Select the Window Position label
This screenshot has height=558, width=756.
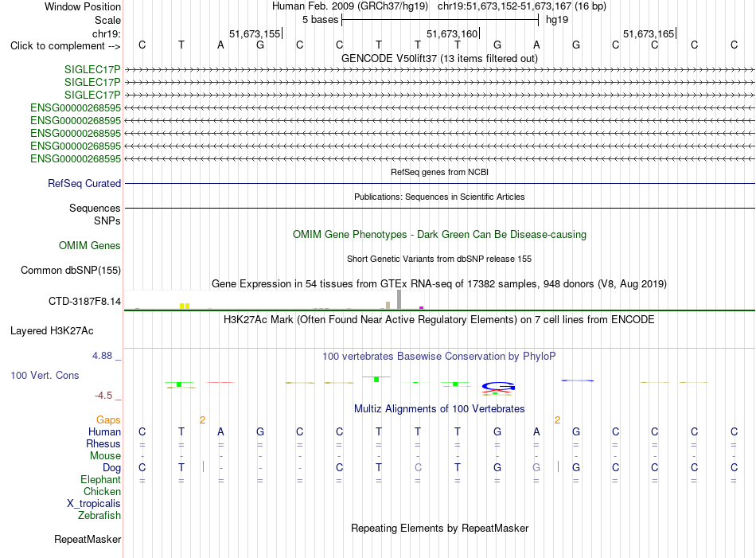(x=83, y=6)
